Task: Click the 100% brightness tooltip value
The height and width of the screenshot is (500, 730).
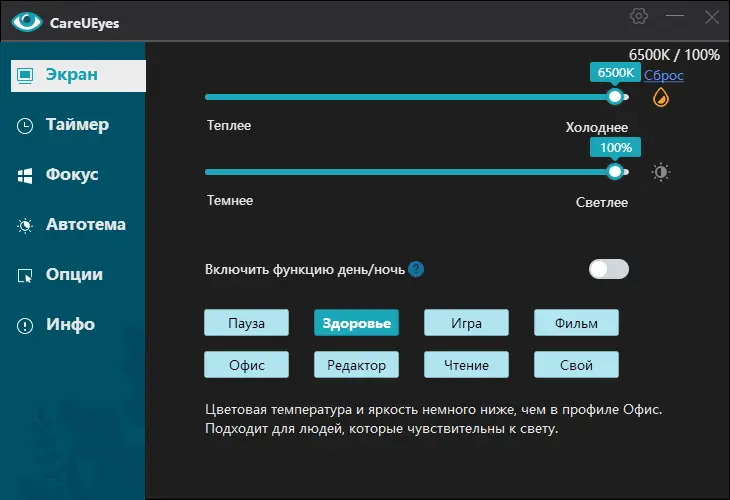Action: pos(615,148)
